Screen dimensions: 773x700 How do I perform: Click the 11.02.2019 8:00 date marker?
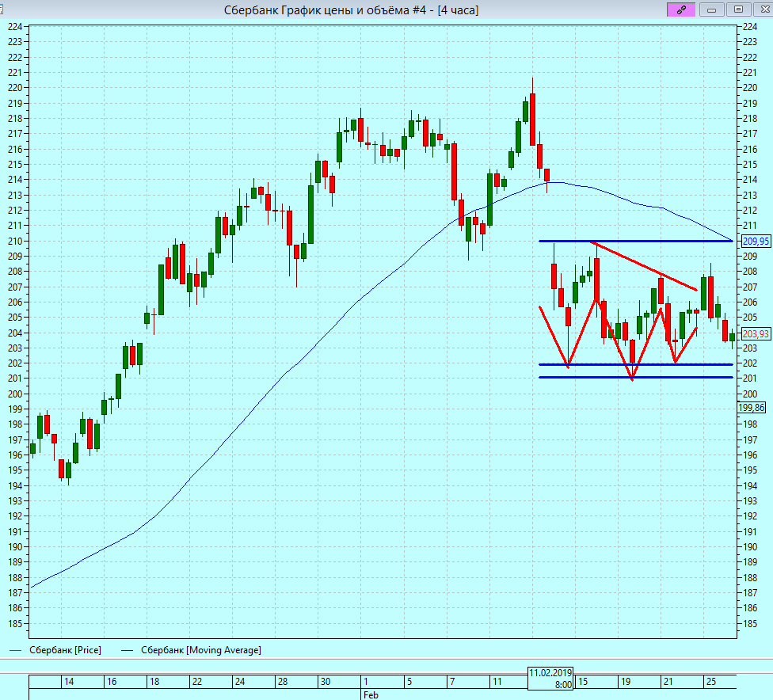pos(550,679)
